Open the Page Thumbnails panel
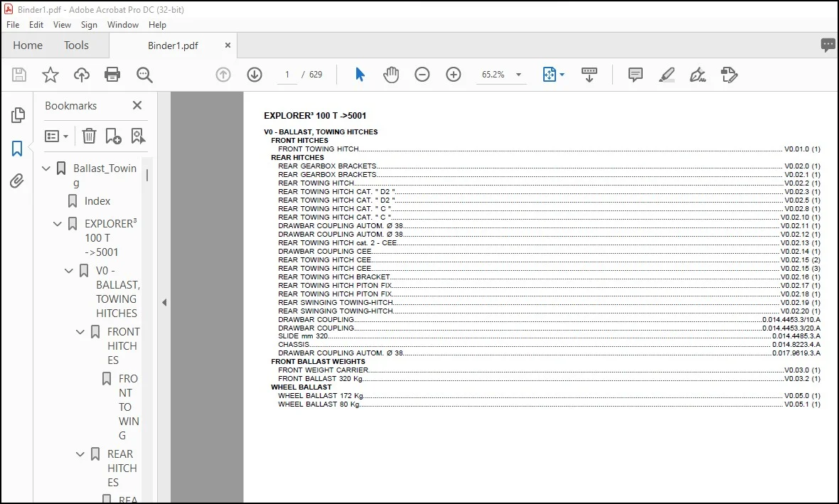The width and height of the screenshot is (839, 504). click(x=18, y=115)
